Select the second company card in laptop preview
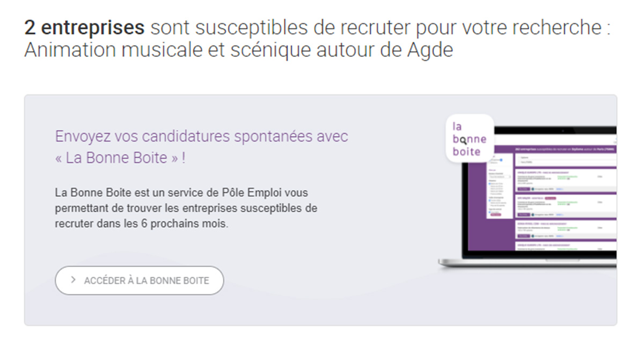The height and width of the screenshot is (356, 644). coord(566,206)
